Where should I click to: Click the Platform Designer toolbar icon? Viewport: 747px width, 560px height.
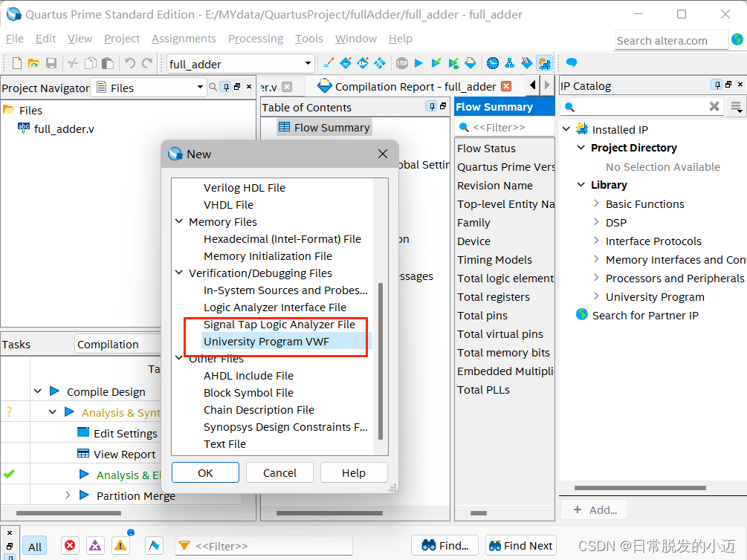point(544,63)
